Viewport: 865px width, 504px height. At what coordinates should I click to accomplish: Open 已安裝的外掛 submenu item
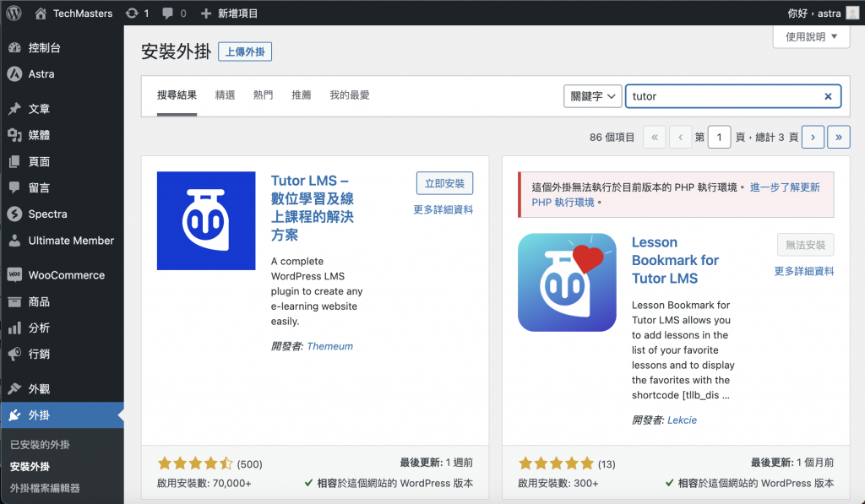40,444
